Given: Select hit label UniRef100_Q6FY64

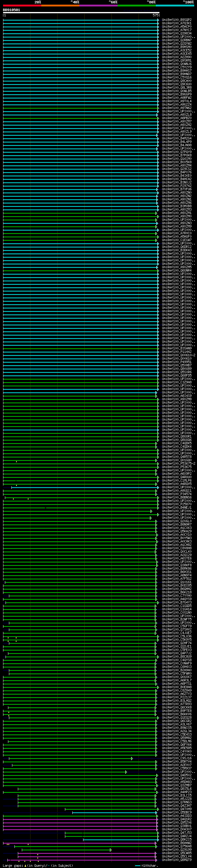Looking at the screenshot, I should click(177, 745).
